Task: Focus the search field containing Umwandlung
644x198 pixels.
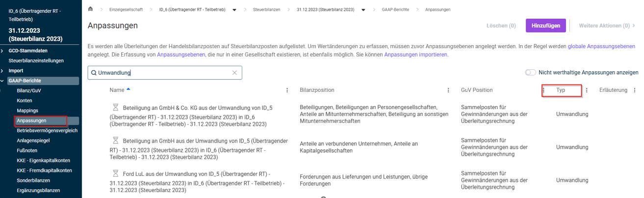Action: [x=165, y=73]
